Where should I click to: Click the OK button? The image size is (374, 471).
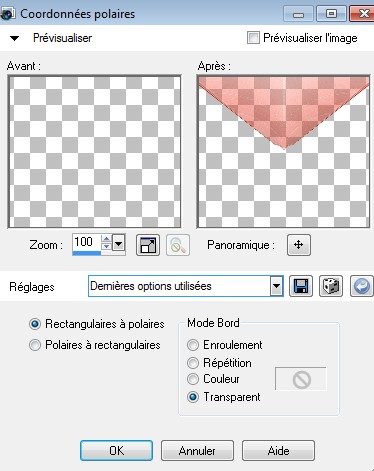click(x=116, y=451)
